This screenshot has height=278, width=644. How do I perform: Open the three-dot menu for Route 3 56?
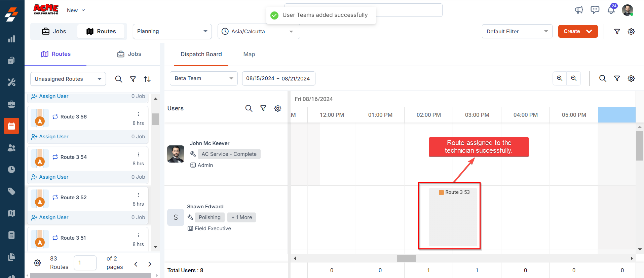pyautogui.click(x=138, y=114)
